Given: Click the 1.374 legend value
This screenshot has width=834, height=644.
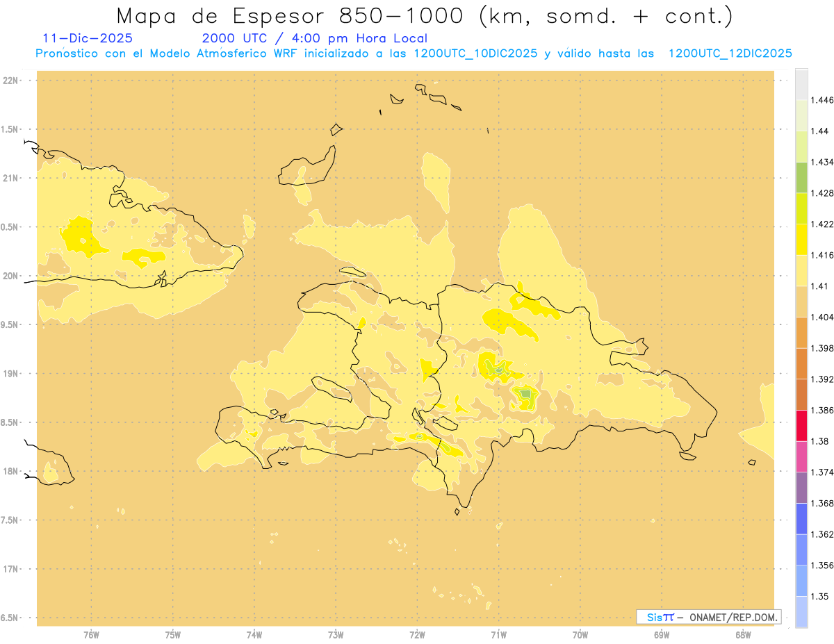Looking at the screenshot, I should tap(821, 472).
